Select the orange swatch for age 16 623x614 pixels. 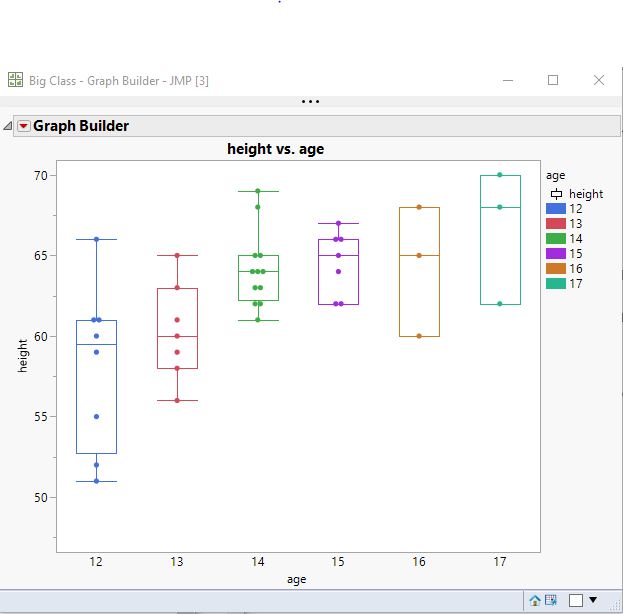coord(556,269)
